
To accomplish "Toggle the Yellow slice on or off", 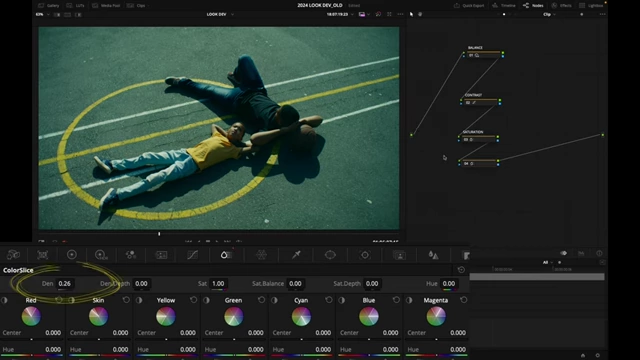I will (139, 300).
